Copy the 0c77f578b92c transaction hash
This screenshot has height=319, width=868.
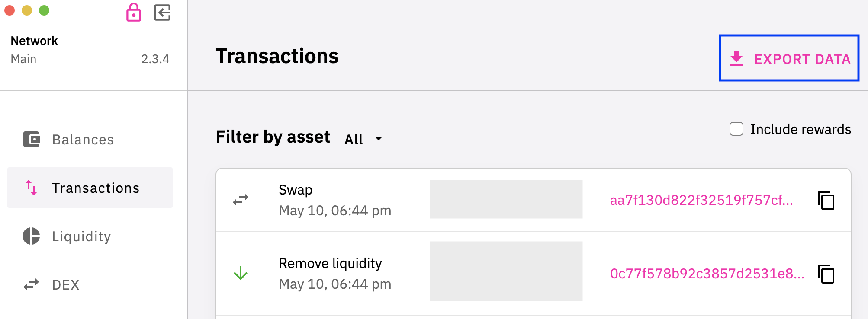pos(826,274)
